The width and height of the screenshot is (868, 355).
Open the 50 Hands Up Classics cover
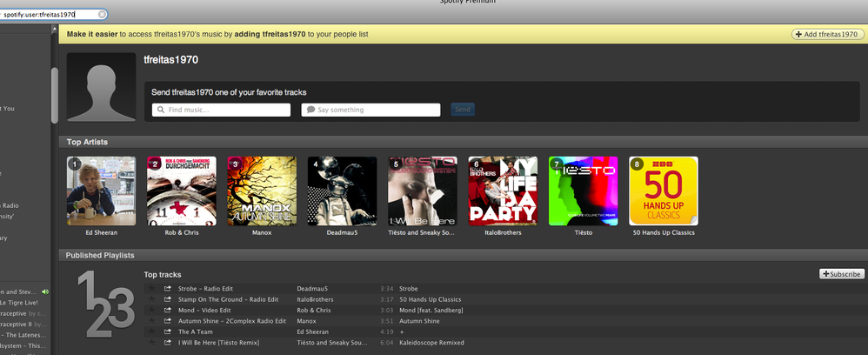664,191
